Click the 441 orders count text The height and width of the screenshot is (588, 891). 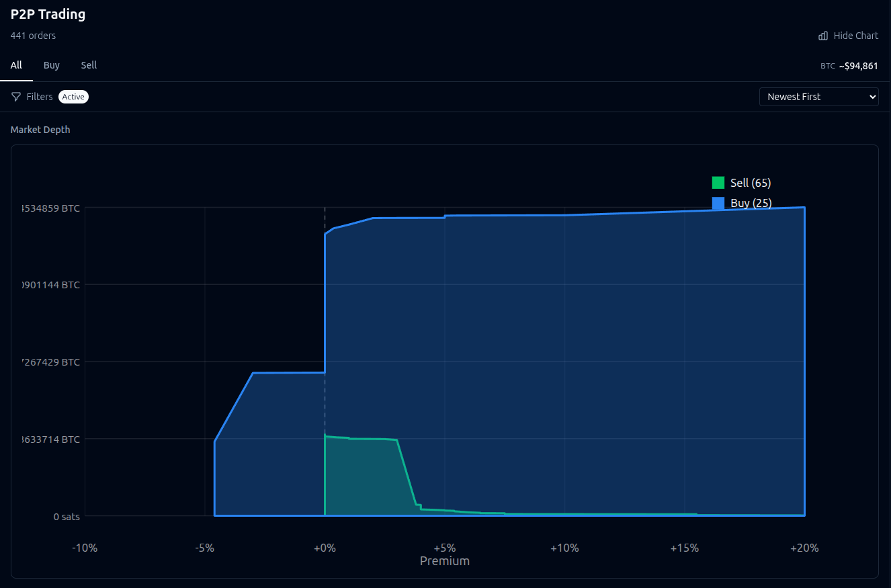(x=33, y=36)
